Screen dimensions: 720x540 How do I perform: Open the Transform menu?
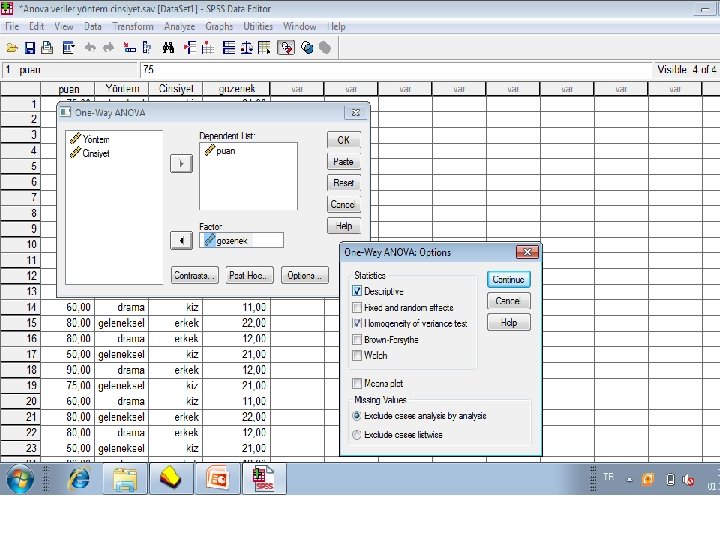click(x=133, y=27)
